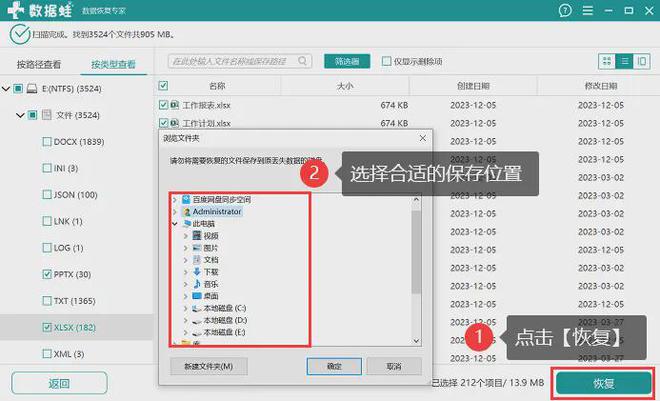
Task: Select the 文档 documents folder icon
Action: click(x=197, y=260)
